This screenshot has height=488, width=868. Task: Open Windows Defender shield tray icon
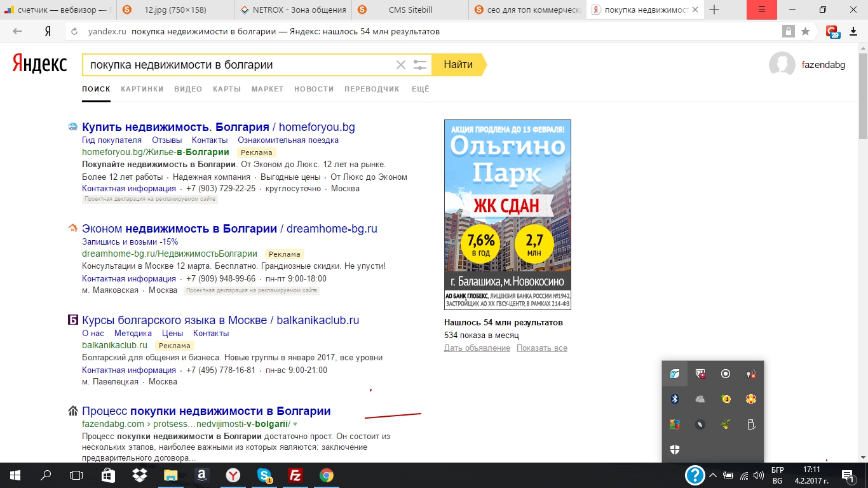pyautogui.click(x=675, y=449)
